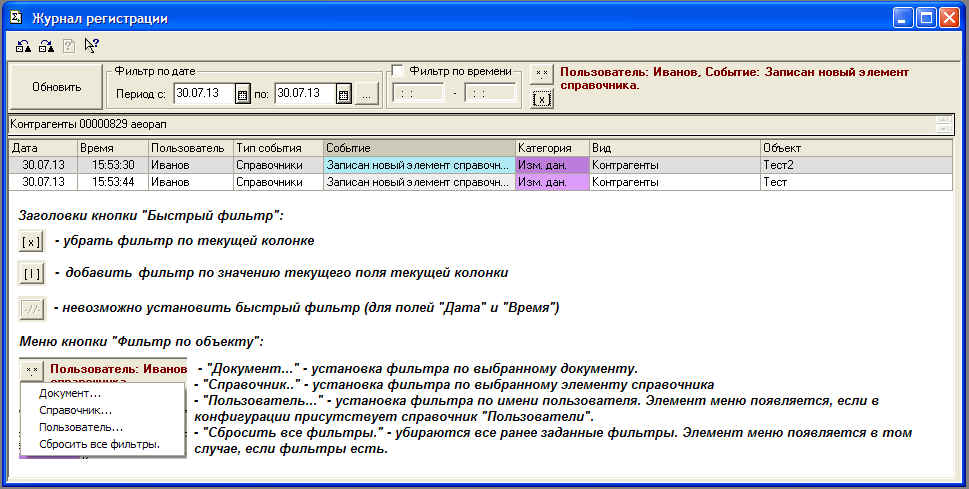Click the two-dot object filter button in the legend
This screenshot has width=969, height=489.
32,370
